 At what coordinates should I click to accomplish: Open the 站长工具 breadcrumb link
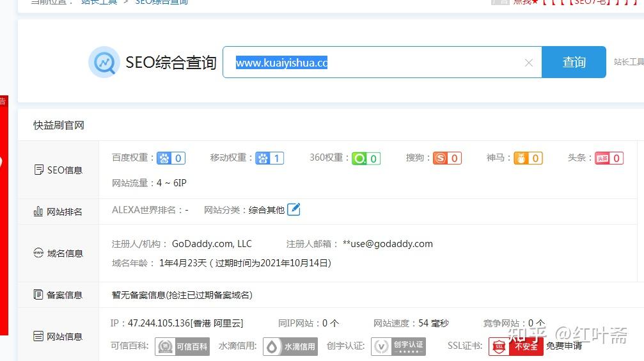tap(99, 2)
